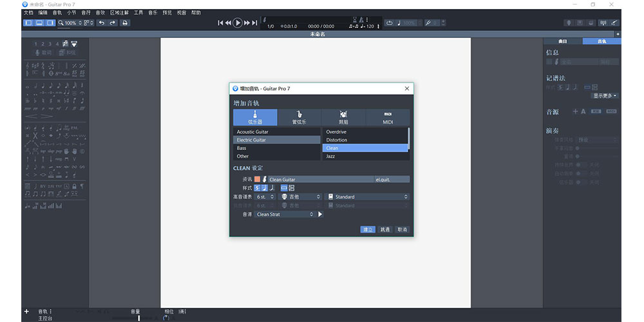Choose the drums track type icon
The height and width of the screenshot is (322, 644).
point(343,117)
